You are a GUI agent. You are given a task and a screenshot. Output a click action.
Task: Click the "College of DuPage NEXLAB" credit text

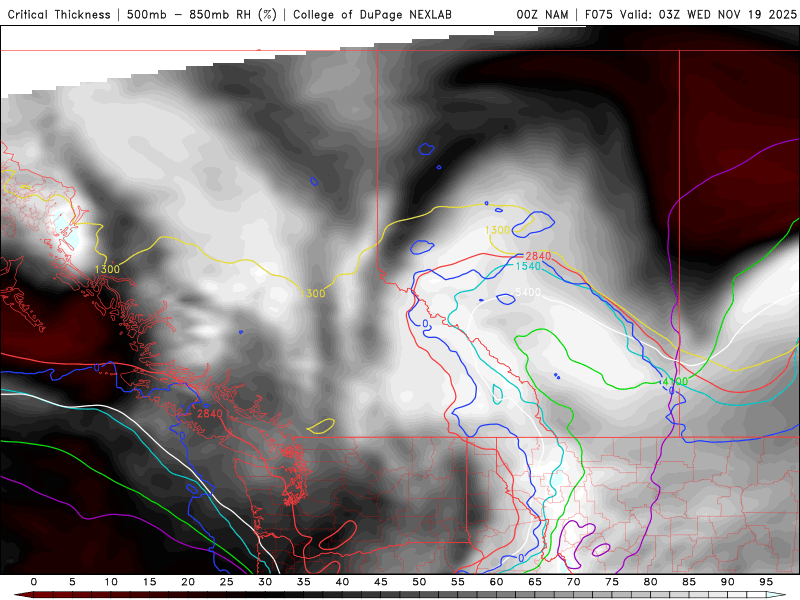[x=372, y=15]
